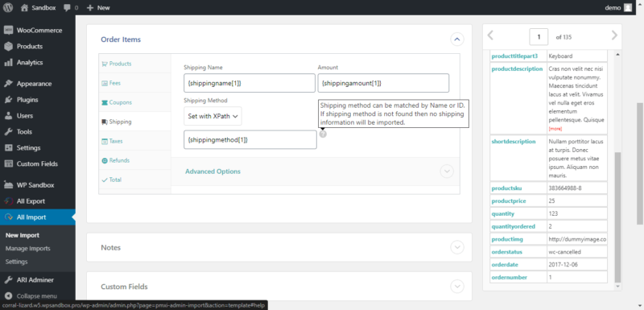Image resolution: width=644 pixels, height=310 pixels.
Task: Click the Coupons ticket icon
Action: coord(105,102)
